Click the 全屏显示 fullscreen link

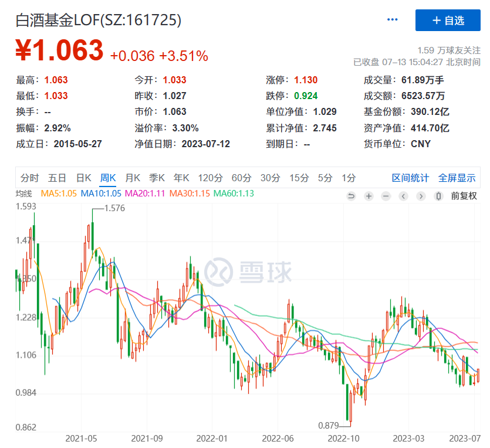tap(457, 178)
